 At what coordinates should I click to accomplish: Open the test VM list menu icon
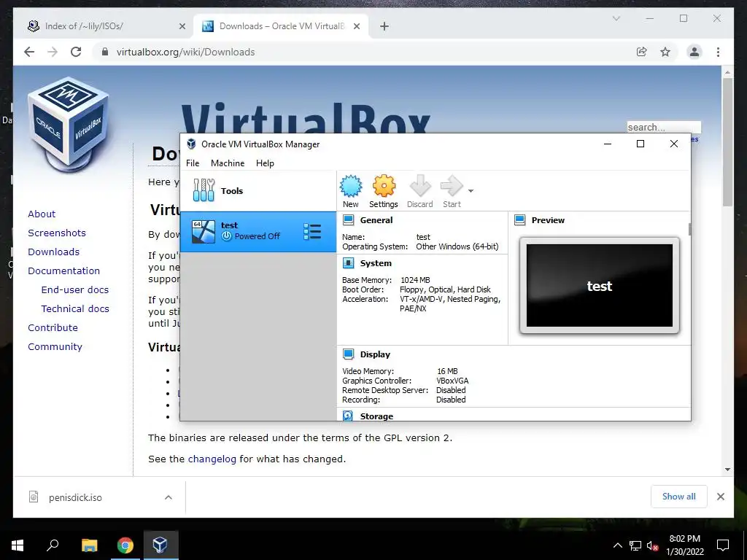312,231
